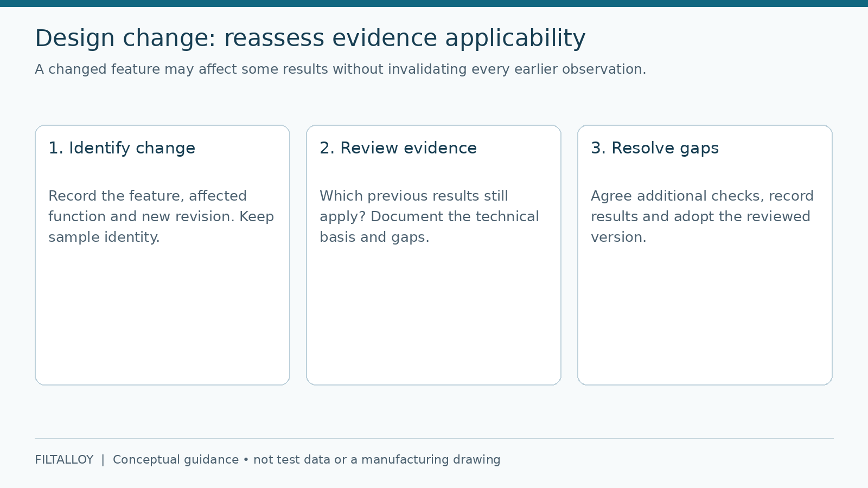Click the FILTALLOY footer label
868x488 pixels.
click(64, 460)
